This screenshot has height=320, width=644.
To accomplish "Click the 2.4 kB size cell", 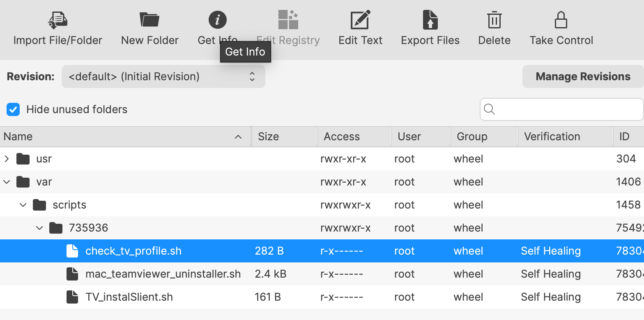I will (271, 274).
